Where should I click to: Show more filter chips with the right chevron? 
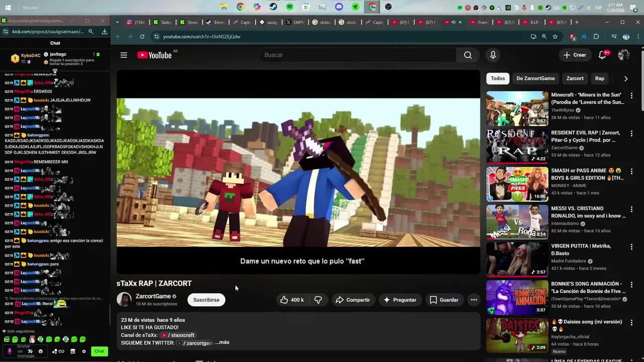[x=626, y=78]
